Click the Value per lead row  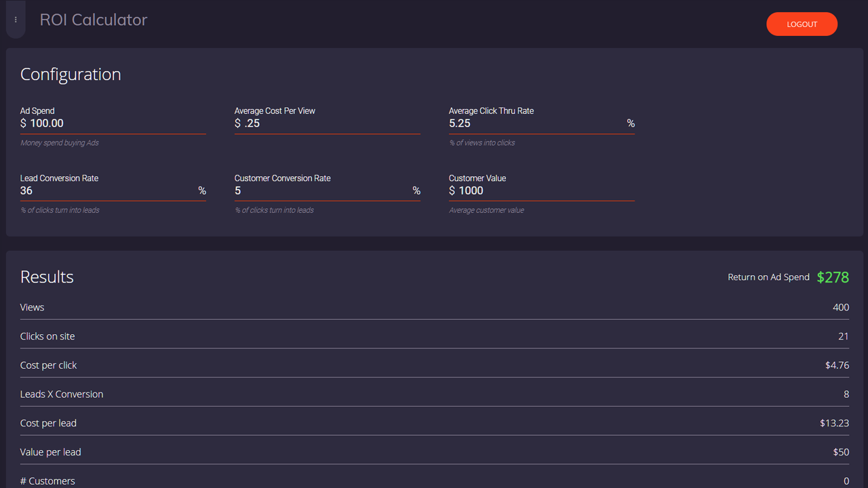click(x=434, y=452)
